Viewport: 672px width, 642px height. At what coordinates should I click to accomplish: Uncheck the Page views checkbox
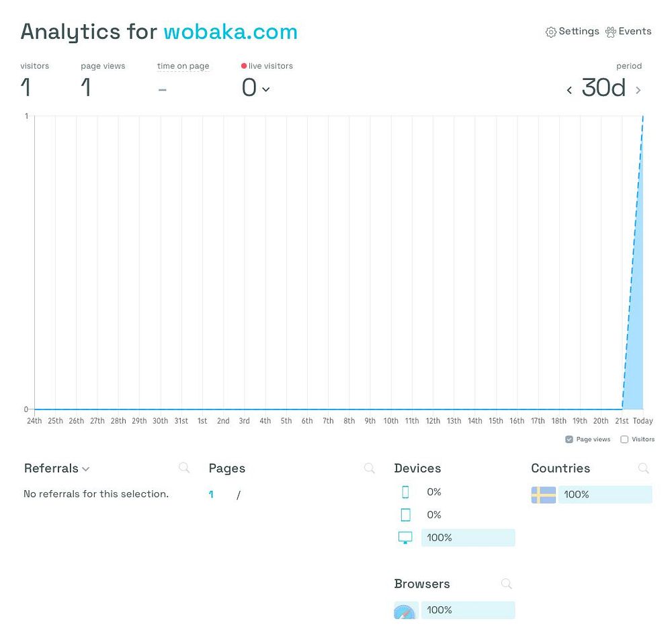(569, 440)
